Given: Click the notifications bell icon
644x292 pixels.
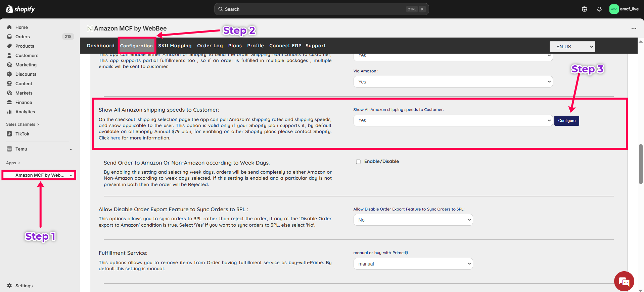Looking at the screenshot, I should tap(599, 9).
